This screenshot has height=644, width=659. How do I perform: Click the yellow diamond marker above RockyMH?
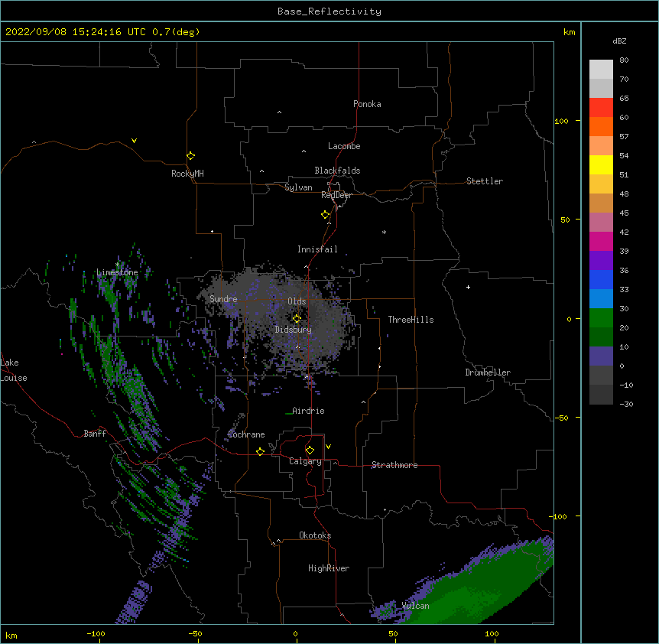190,156
